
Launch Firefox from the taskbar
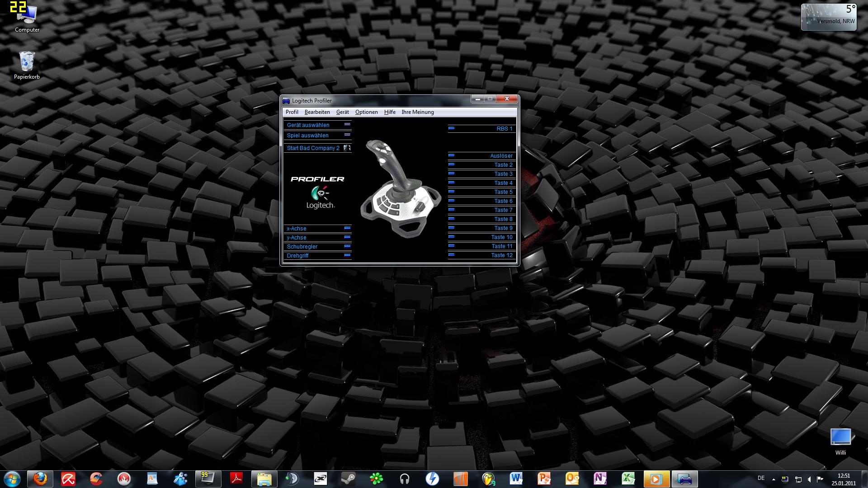[40, 479]
